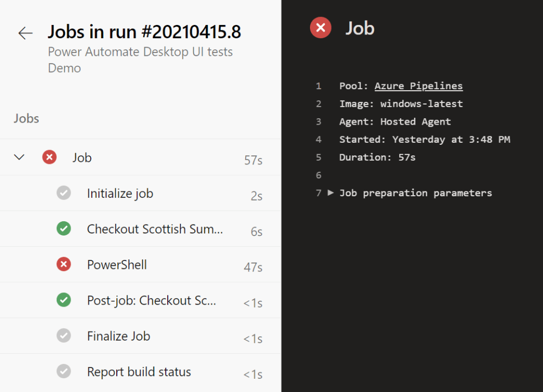
Task: Select the Finalize Job step
Action: pos(118,336)
